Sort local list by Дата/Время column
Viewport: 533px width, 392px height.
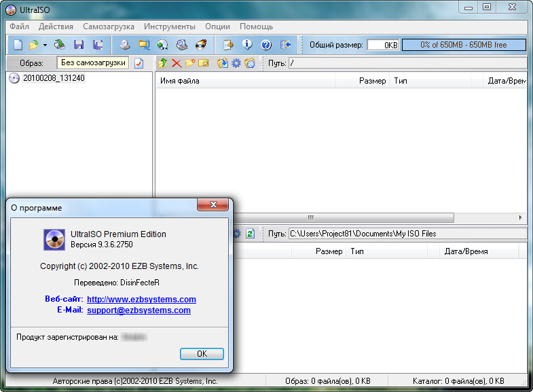coord(479,251)
